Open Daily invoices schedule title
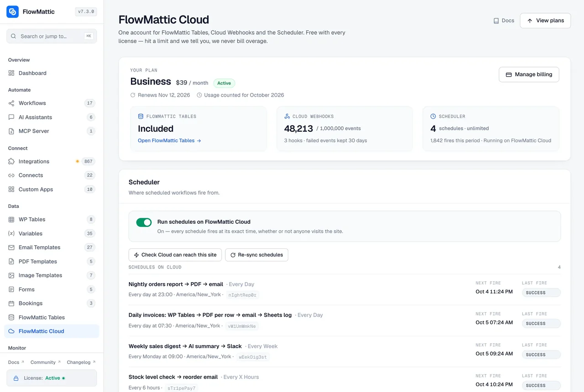The width and height of the screenshot is (584, 392). (210, 315)
